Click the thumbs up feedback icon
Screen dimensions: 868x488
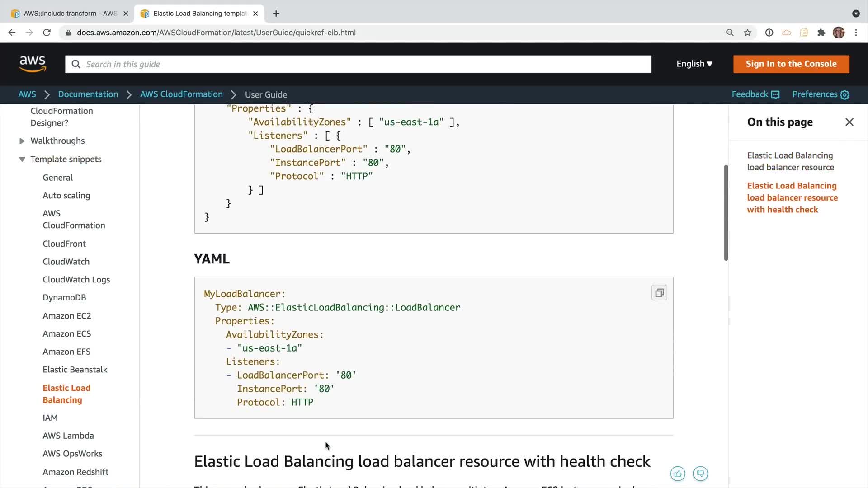coord(678,474)
